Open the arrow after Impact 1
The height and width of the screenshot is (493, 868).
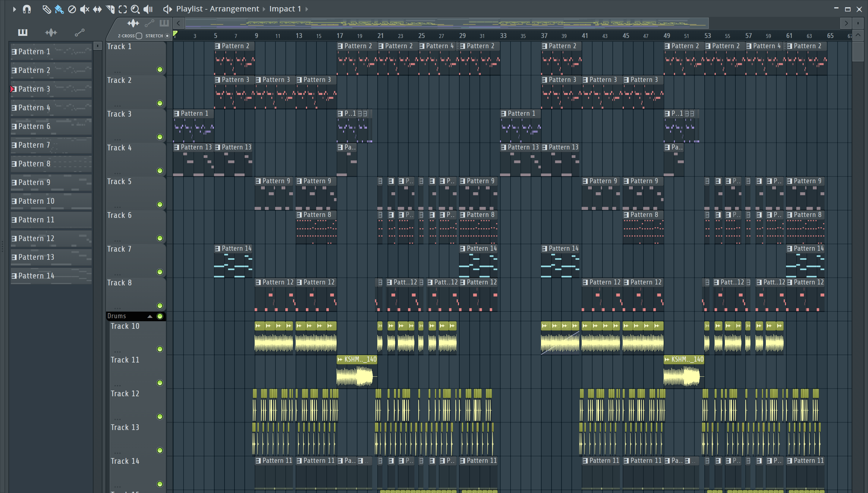click(307, 9)
